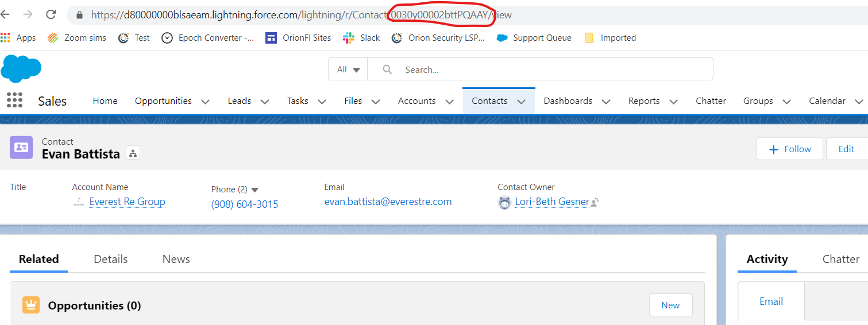Open the Everest Re Group account link
The width and height of the screenshot is (868, 325).
click(x=127, y=202)
